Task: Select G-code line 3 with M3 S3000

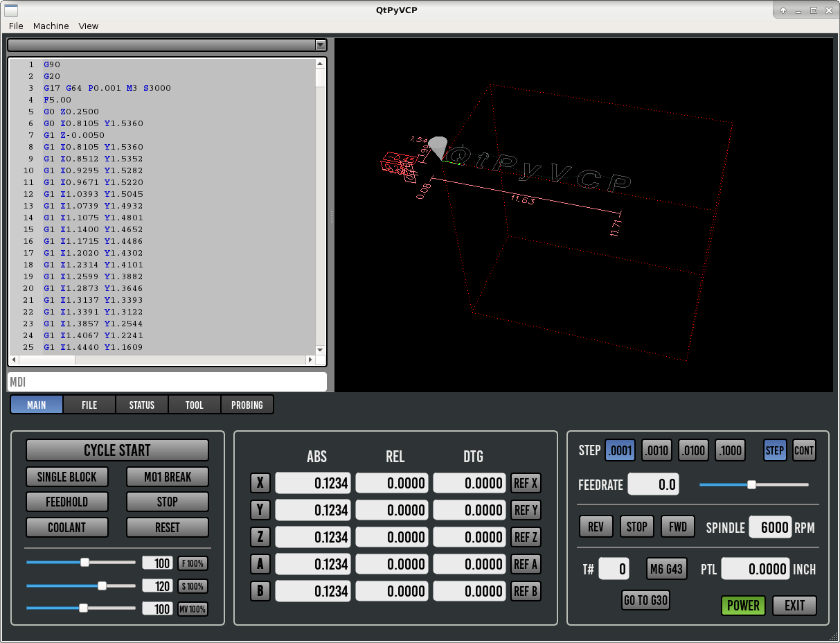Action: click(107, 88)
